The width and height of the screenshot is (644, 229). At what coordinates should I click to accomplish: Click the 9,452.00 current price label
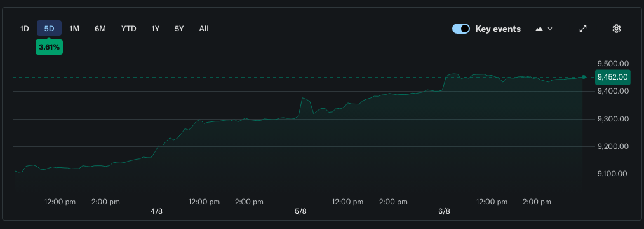pyautogui.click(x=613, y=77)
